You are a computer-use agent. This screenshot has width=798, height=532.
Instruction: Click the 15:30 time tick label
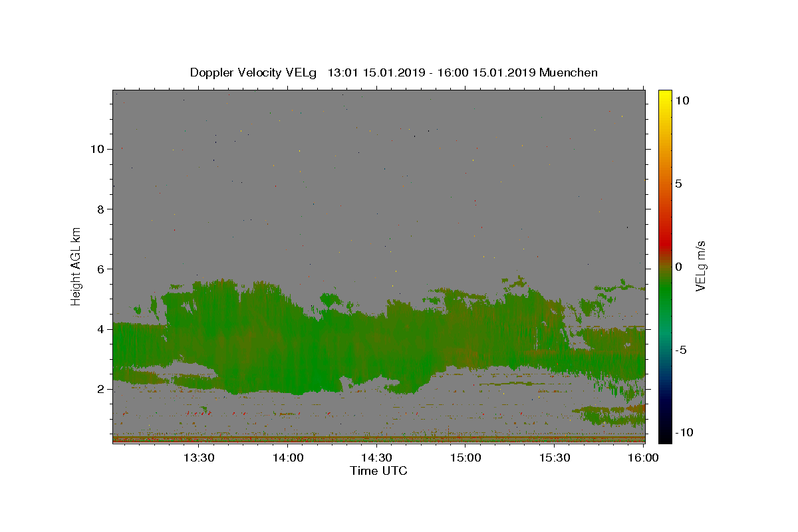(x=555, y=458)
